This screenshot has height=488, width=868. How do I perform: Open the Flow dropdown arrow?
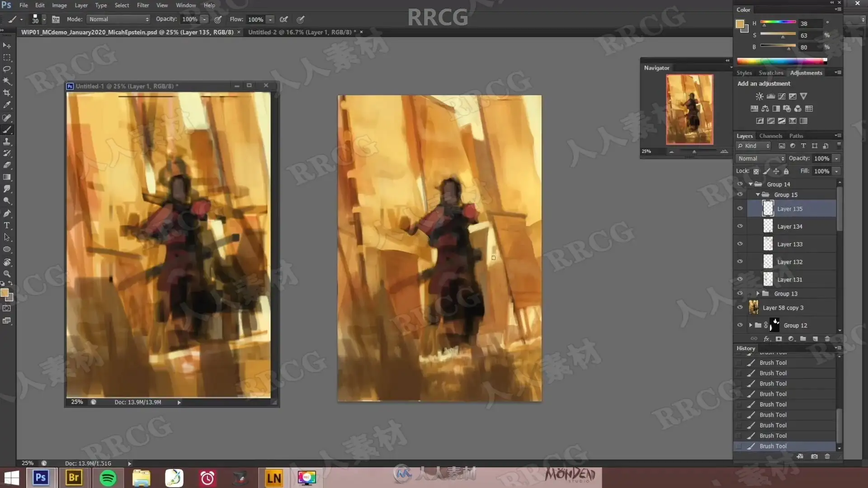coord(270,19)
